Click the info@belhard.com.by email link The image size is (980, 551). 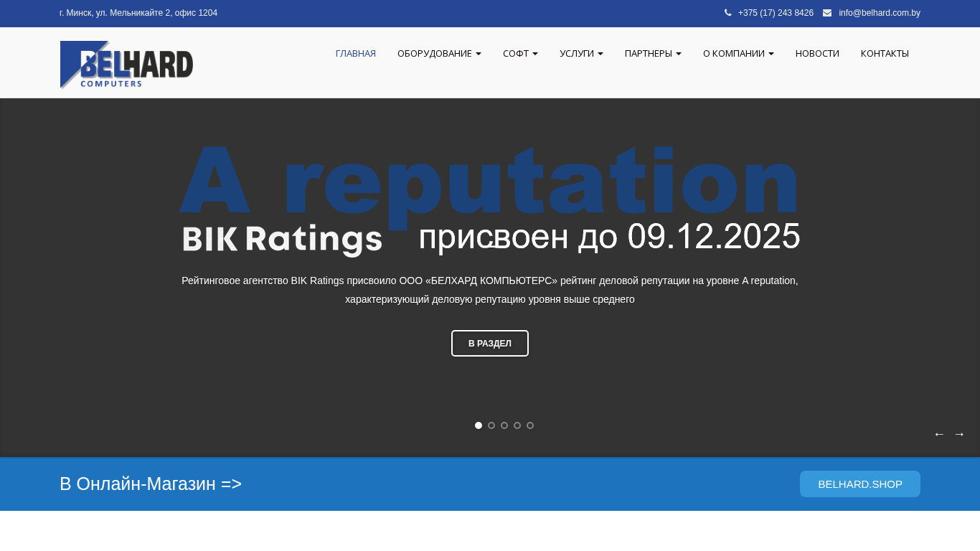[x=880, y=13]
